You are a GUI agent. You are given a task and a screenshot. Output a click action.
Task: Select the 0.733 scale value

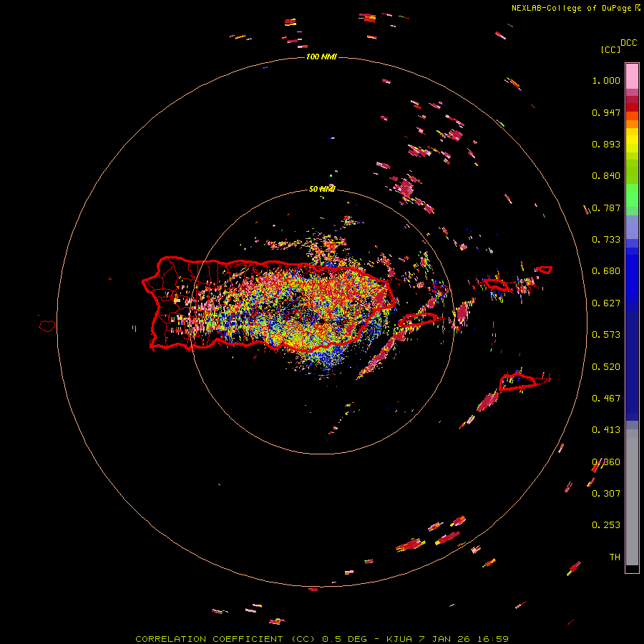606,240
